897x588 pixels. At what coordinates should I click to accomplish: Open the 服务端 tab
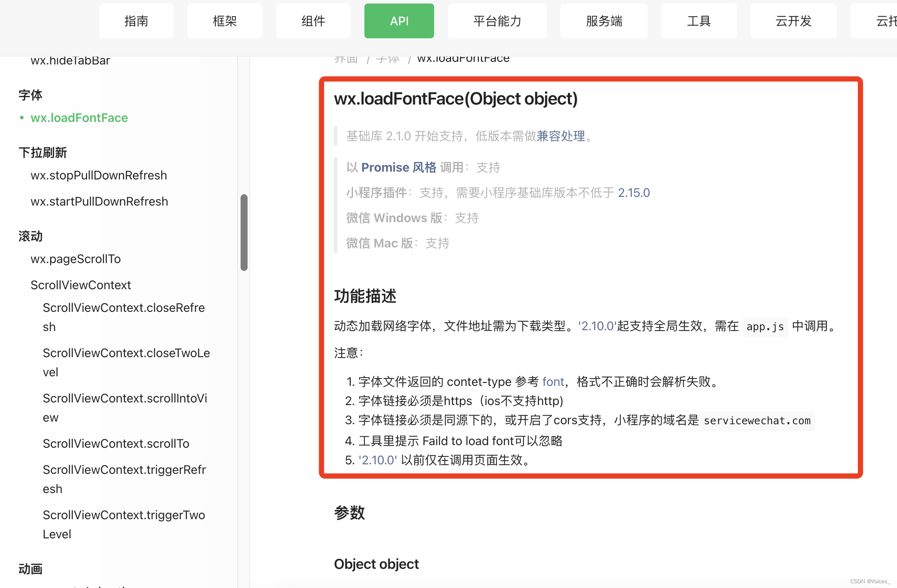[604, 20]
